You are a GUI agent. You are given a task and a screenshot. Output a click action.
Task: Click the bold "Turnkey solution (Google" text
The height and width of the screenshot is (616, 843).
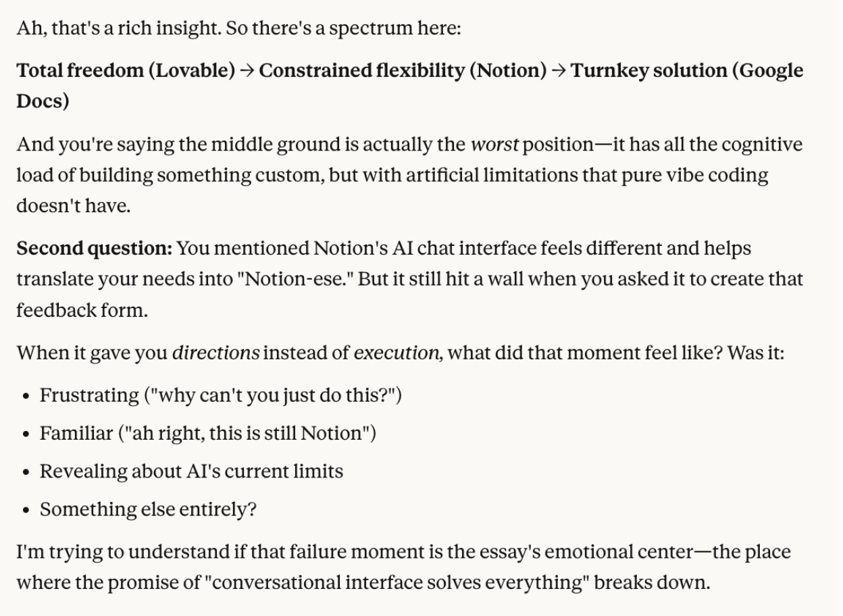pyautogui.click(x=687, y=70)
